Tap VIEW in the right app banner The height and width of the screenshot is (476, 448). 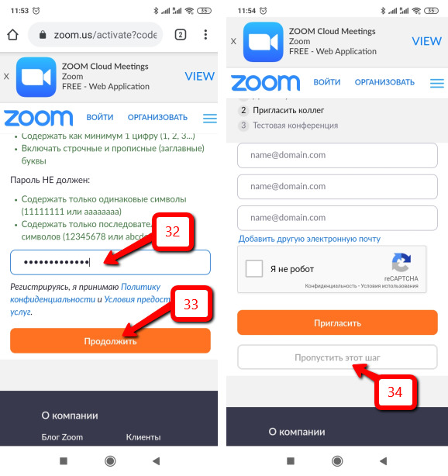click(426, 41)
